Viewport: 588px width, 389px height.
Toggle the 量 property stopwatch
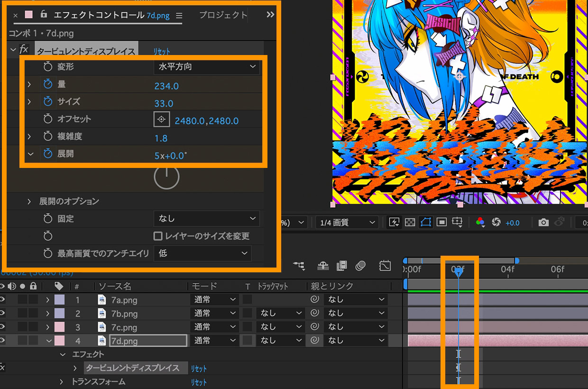[47, 84]
